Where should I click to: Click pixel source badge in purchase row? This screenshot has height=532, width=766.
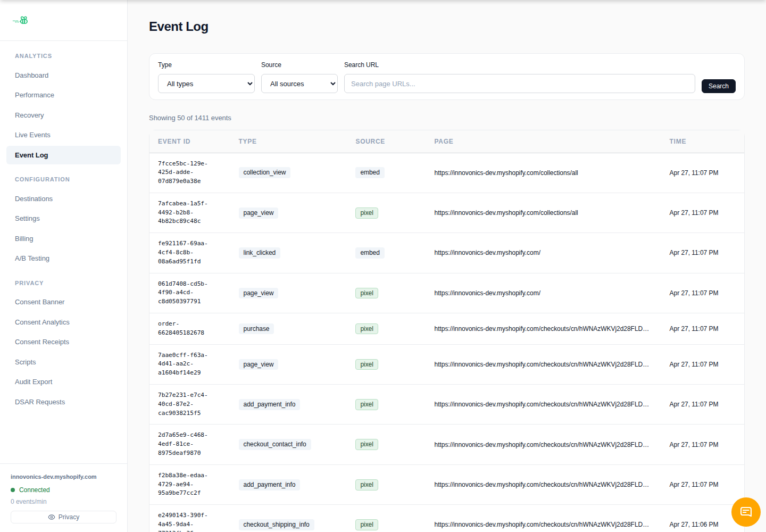click(x=367, y=329)
